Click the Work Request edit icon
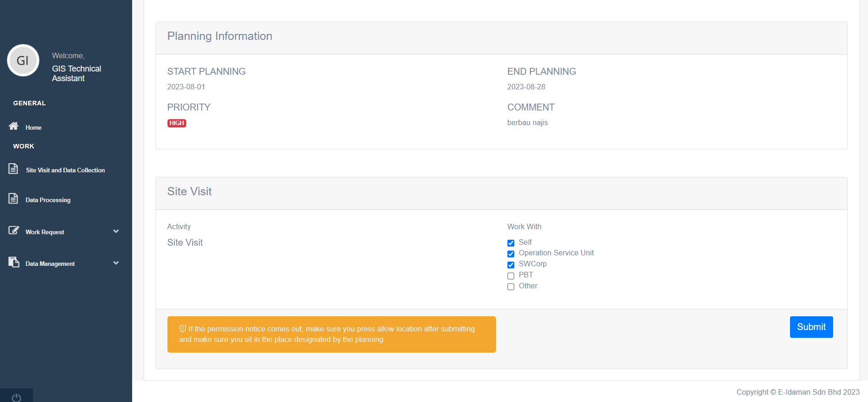This screenshot has width=868, height=402. coord(14,230)
